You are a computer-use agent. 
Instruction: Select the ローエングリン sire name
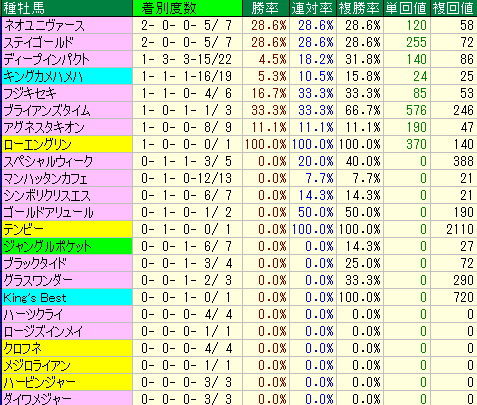(x=37, y=145)
